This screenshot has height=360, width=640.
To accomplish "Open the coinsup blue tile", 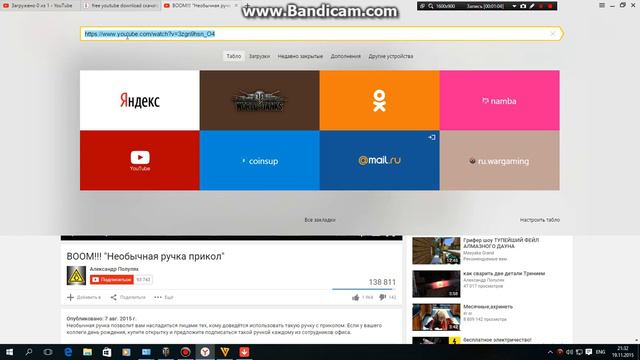I will [x=260, y=160].
